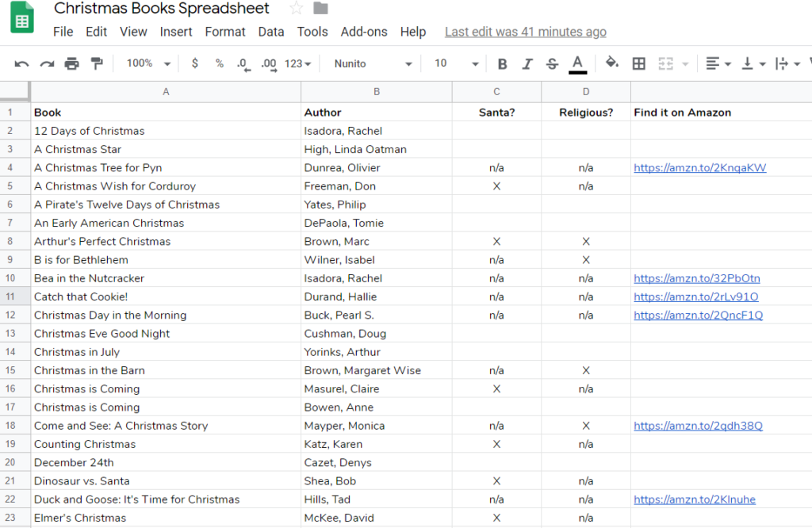
Task: Open the Borders tool
Action: pos(638,63)
